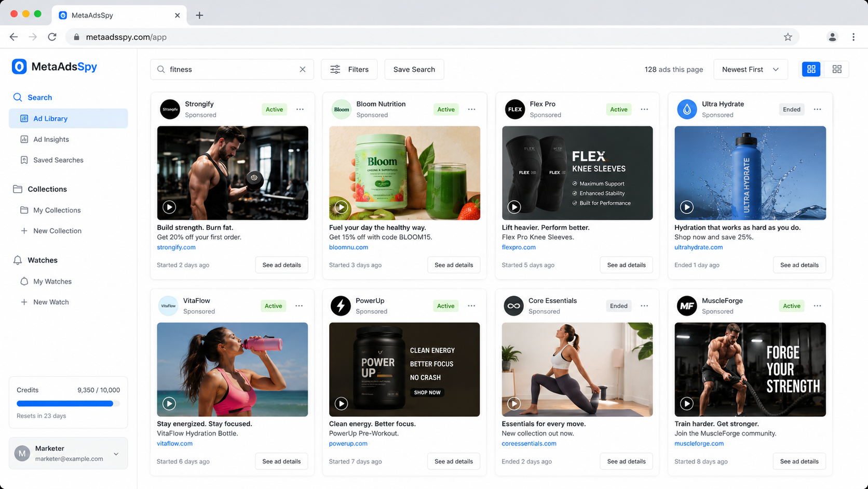This screenshot has height=489, width=868.
Task: Click the Save Search button
Action: tap(414, 69)
